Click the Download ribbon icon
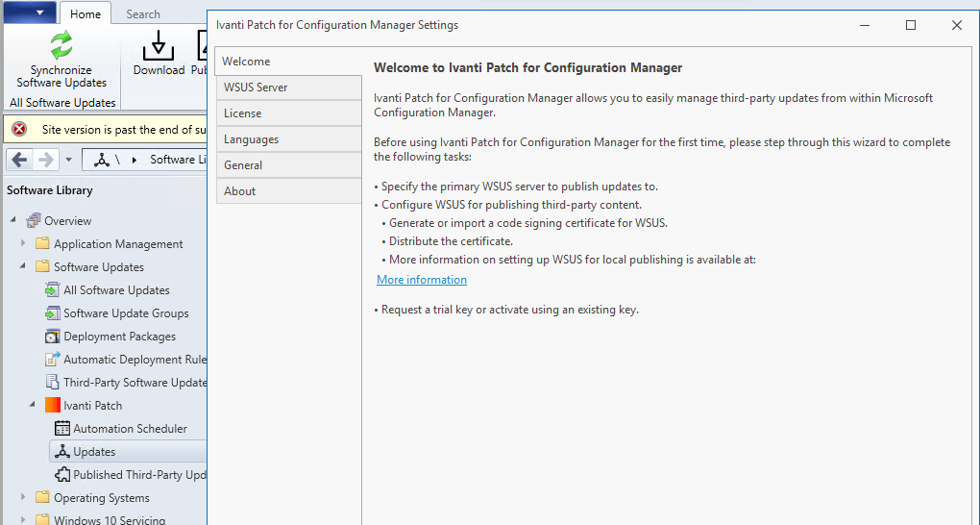Viewport: 980px width, 525px height. point(159,48)
